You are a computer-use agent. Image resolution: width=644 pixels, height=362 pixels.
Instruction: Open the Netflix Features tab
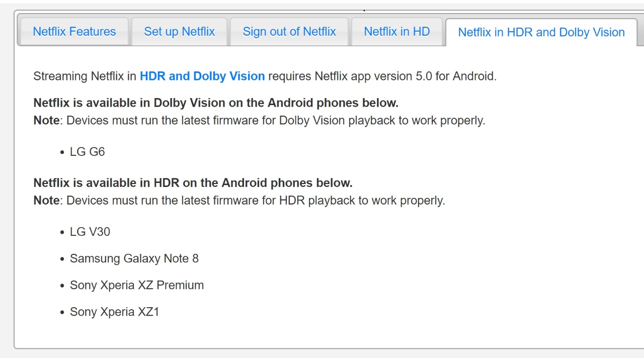[74, 32]
